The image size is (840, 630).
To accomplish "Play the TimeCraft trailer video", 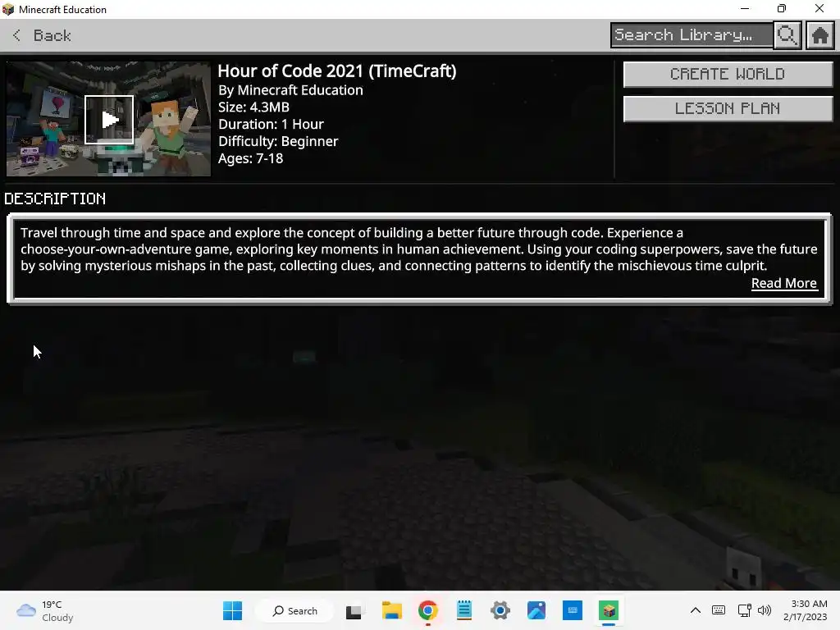I will point(109,120).
